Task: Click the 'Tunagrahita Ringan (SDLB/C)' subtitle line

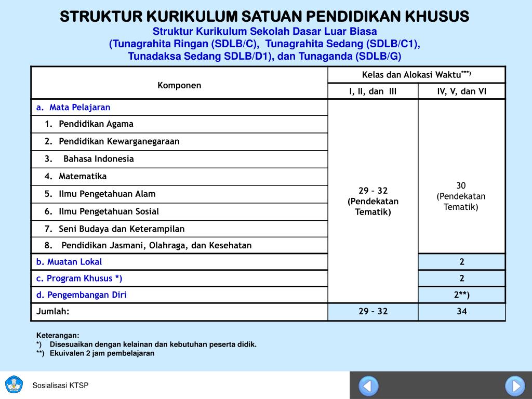Action: 264,44
